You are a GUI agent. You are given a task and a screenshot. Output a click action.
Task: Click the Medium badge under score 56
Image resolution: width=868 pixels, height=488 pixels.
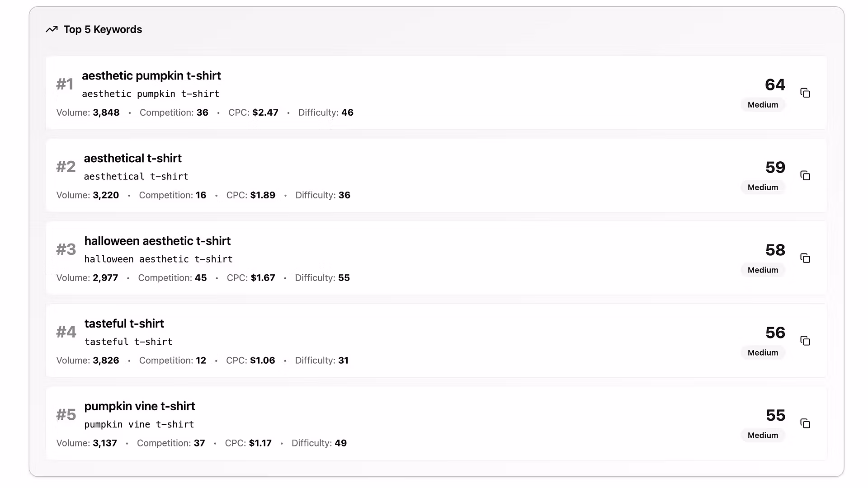pos(763,353)
